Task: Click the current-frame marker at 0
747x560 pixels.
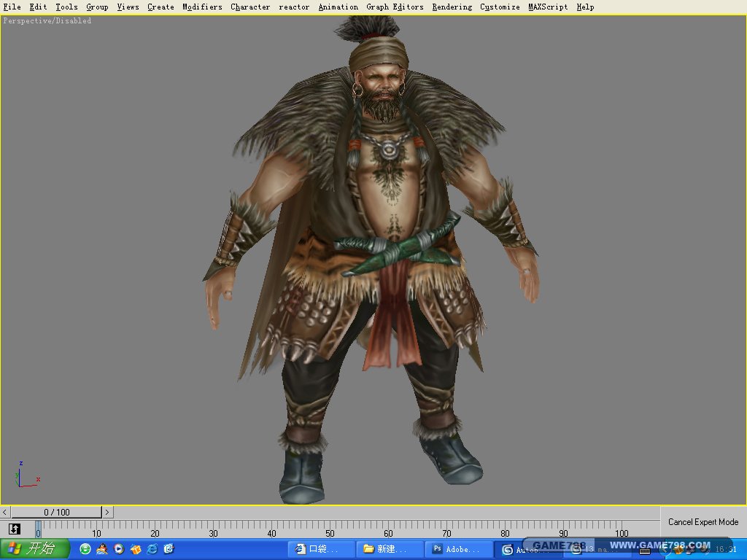Action: (38, 529)
